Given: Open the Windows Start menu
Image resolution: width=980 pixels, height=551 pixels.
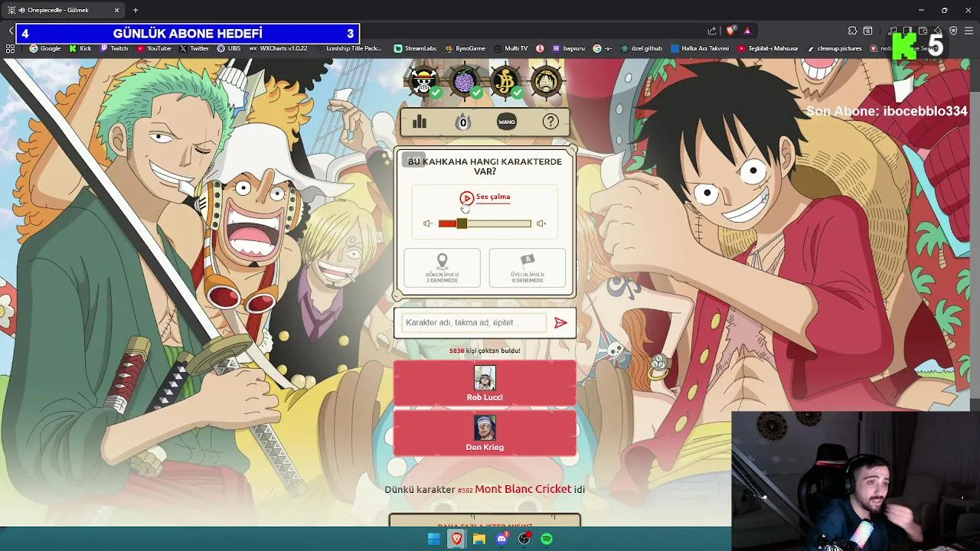Looking at the screenshot, I should pos(434,539).
